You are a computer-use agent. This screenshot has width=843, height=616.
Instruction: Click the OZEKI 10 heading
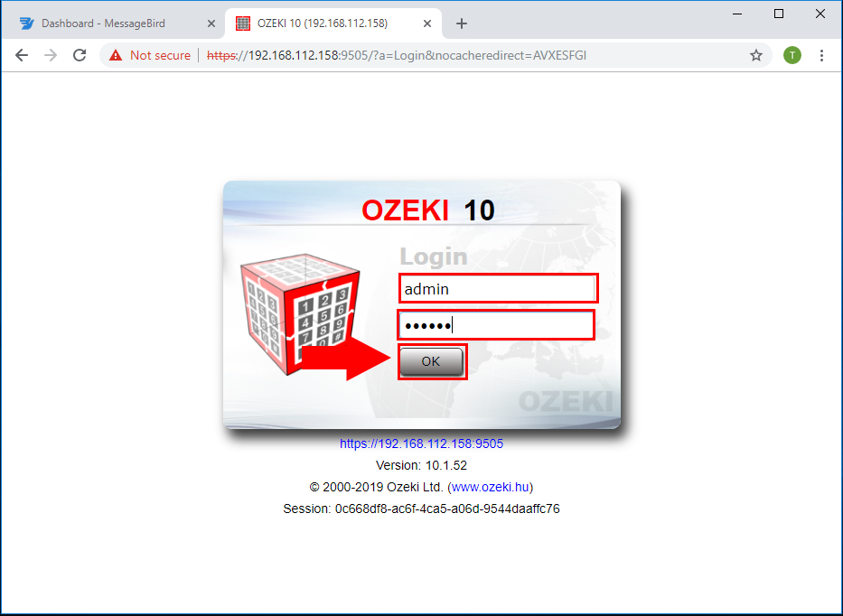(428, 210)
